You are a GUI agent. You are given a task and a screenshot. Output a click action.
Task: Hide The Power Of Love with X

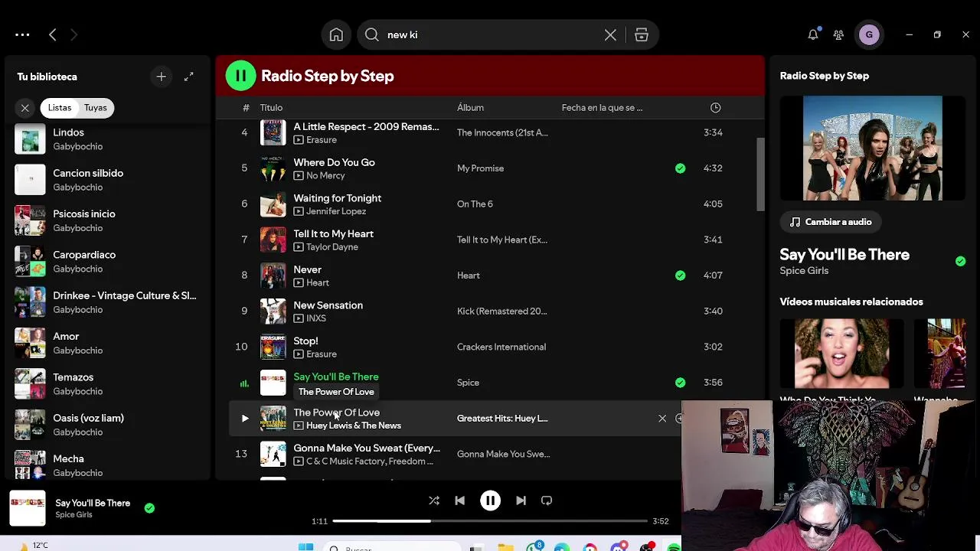point(662,419)
